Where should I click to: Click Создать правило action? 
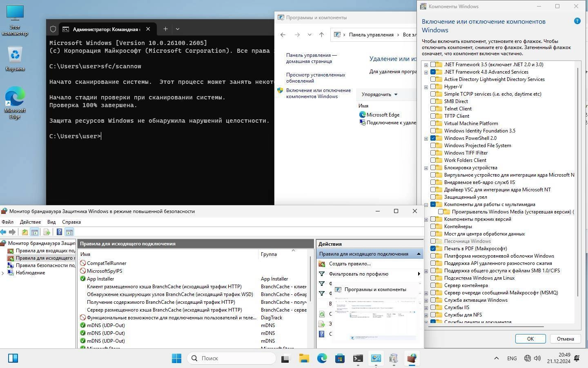click(x=350, y=264)
